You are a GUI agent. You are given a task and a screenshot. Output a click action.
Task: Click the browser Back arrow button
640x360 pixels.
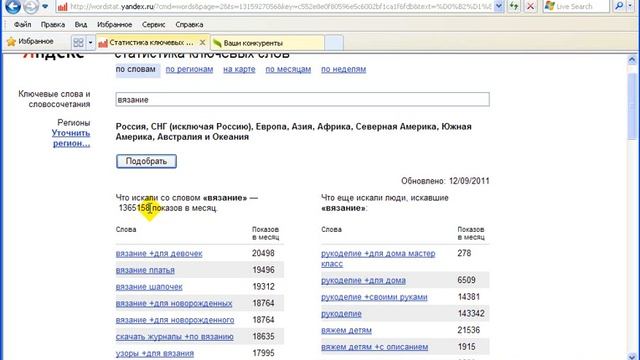pos(13,6)
